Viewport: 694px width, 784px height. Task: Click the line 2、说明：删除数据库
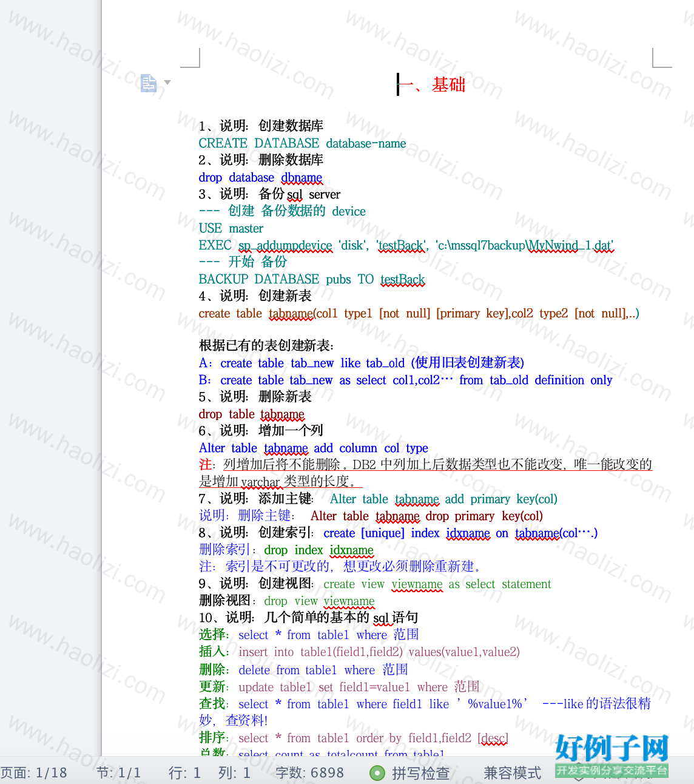261,160
